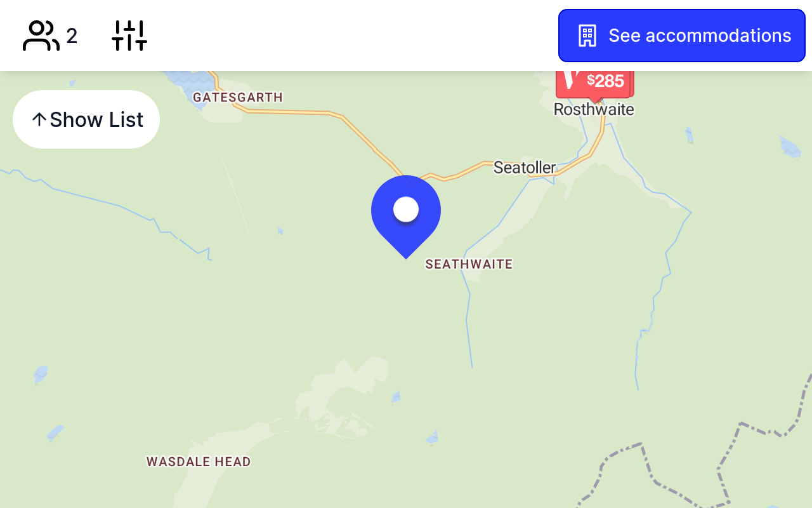
Task: Click the GATESGARTH map label
Action: 238,97
